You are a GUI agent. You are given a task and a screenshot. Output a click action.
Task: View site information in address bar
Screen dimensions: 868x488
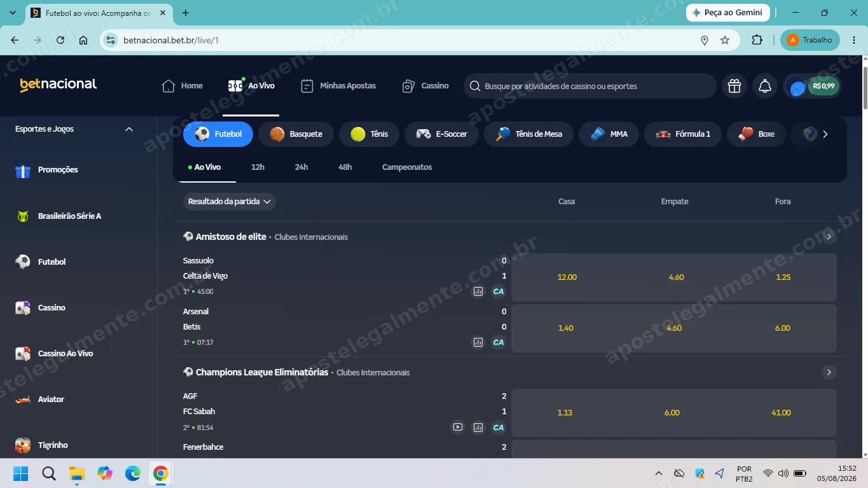pyautogui.click(x=111, y=40)
